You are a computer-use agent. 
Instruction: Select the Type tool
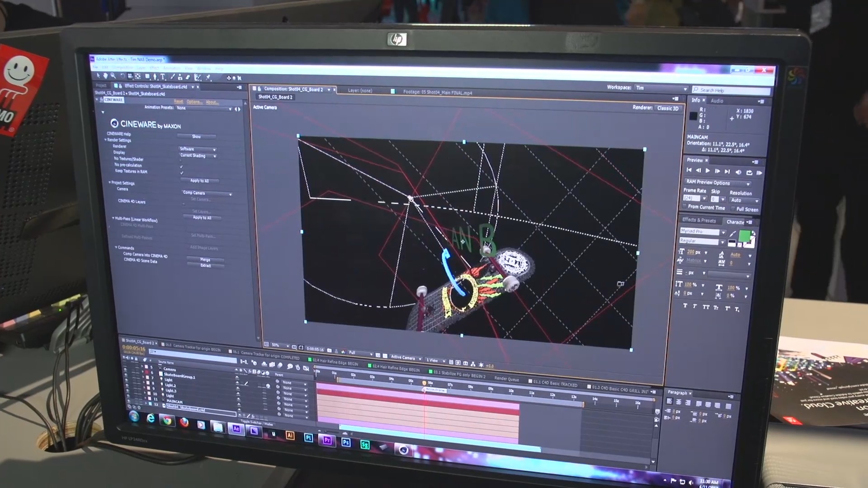click(x=163, y=77)
